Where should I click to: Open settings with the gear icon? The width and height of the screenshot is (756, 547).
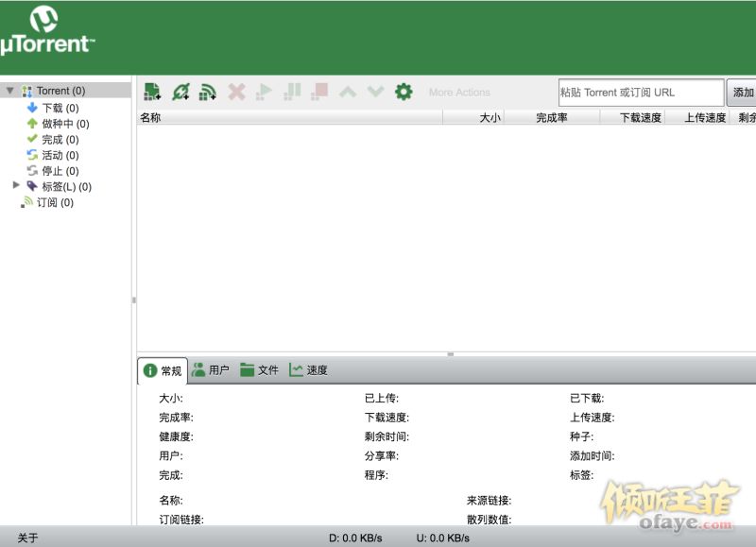(x=404, y=92)
